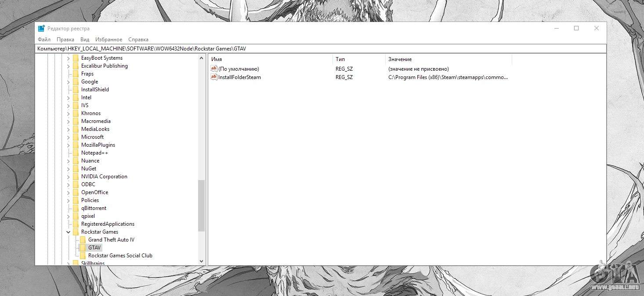
Task: Expand the Khronos key
Action: coord(69,113)
